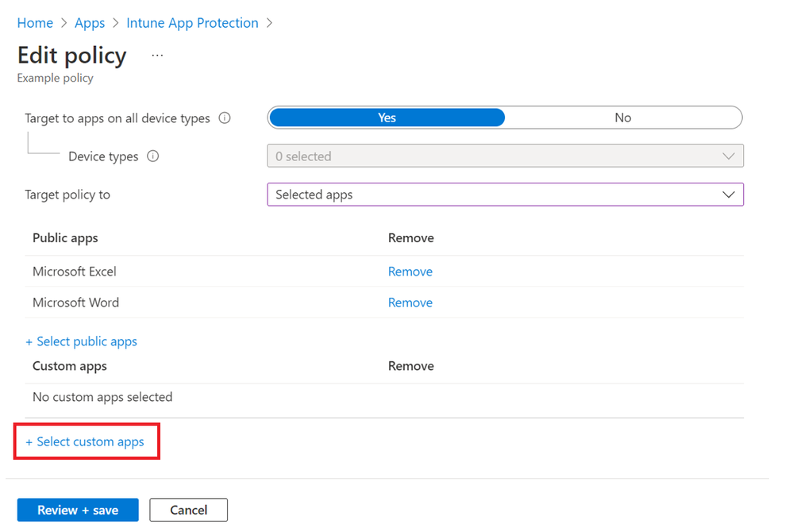Navigate to Apps breadcrumb
Screen dimensions: 793x532
pos(90,23)
